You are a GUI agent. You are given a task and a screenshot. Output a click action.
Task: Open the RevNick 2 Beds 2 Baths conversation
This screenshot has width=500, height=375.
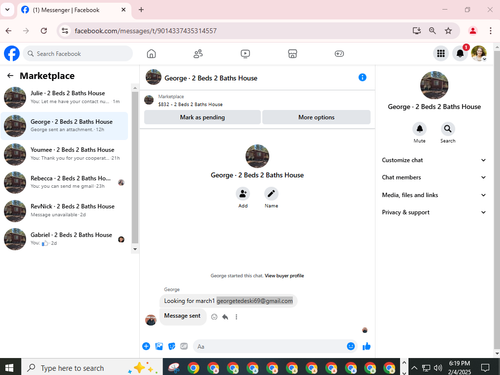click(64, 211)
